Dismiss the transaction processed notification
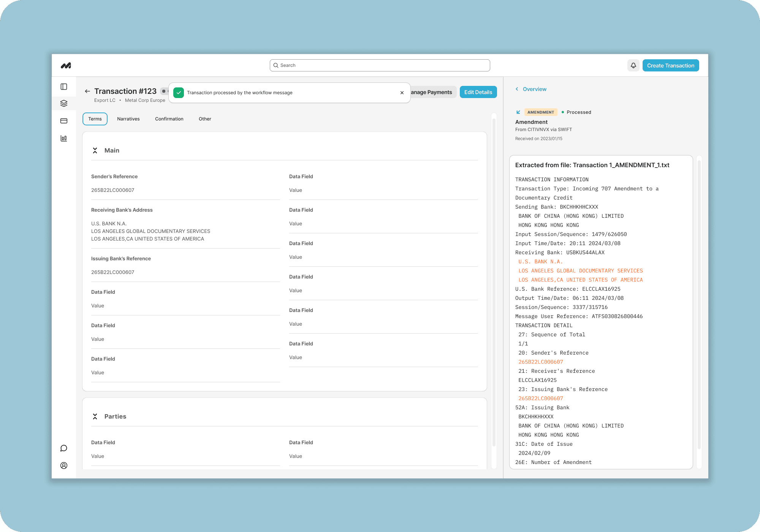The width and height of the screenshot is (760, 532). [x=402, y=93]
